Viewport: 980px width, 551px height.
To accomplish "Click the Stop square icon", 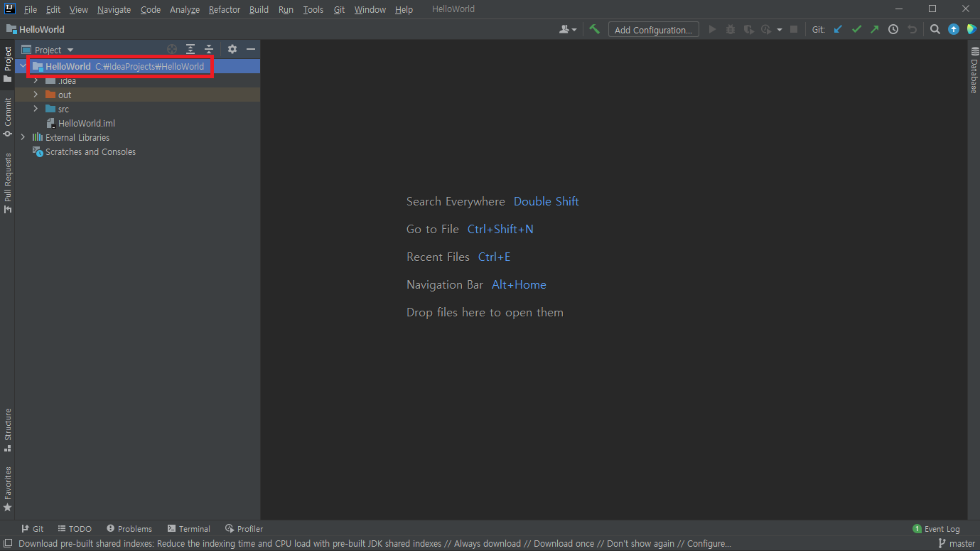I will [794, 29].
